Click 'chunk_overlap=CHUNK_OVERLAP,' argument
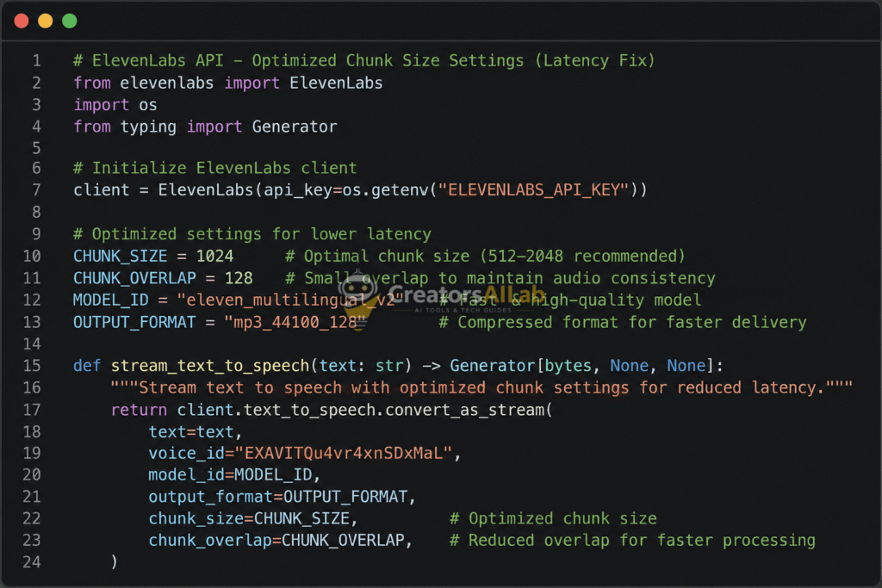The width and height of the screenshot is (882, 588). click(x=280, y=540)
